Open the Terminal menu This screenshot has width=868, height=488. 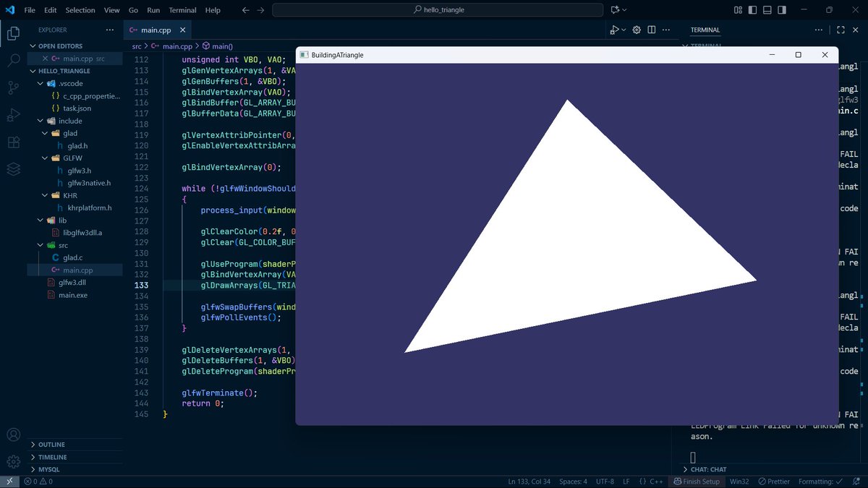point(182,10)
